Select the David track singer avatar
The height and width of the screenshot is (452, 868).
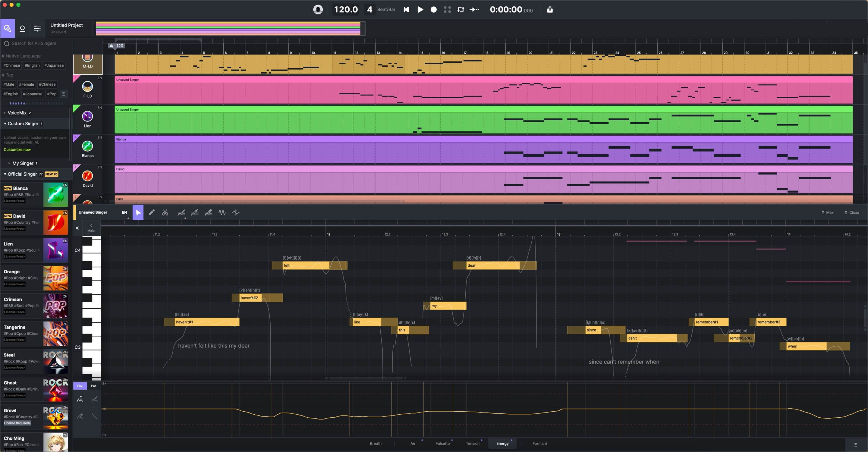pyautogui.click(x=88, y=176)
